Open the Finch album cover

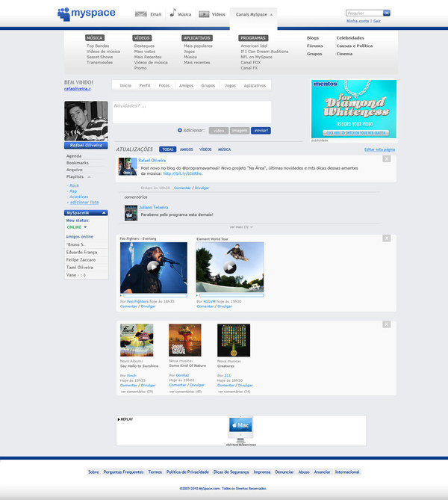click(137, 340)
